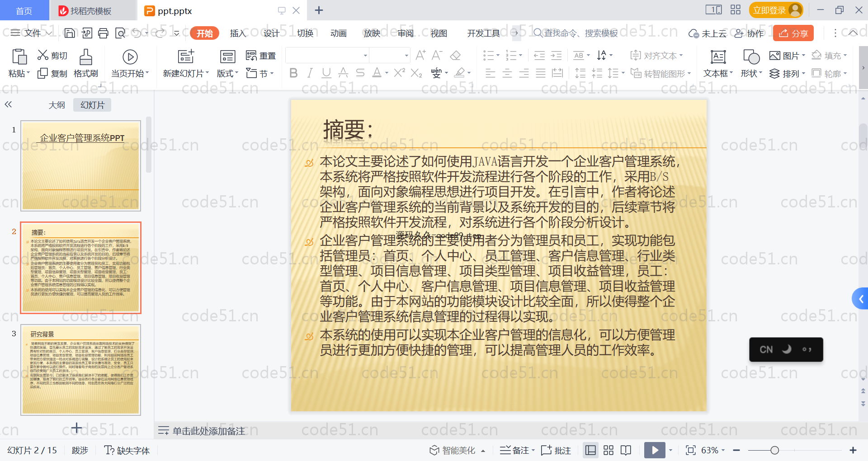Image resolution: width=868 pixels, height=461 pixels.
Task: Click notes area 单击此处添加备注
Action: (209, 431)
